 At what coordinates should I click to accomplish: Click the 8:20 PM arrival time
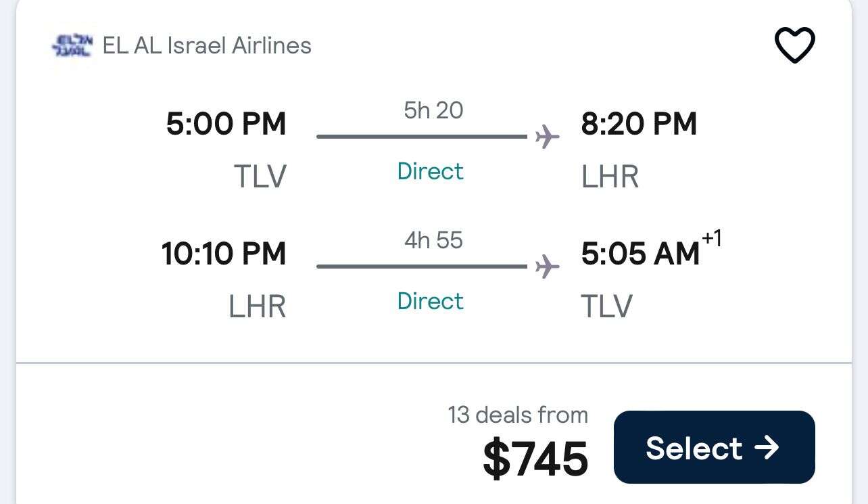click(x=639, y=124)
